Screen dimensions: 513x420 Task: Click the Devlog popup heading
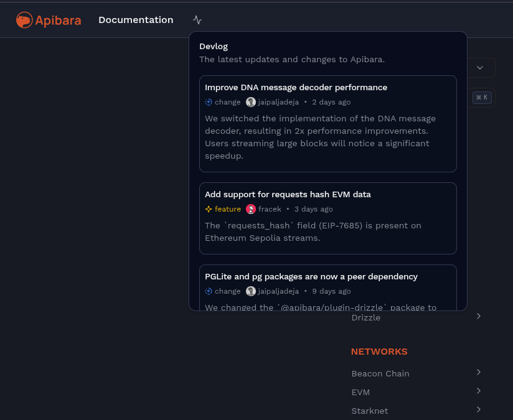[x=214, y=47]
